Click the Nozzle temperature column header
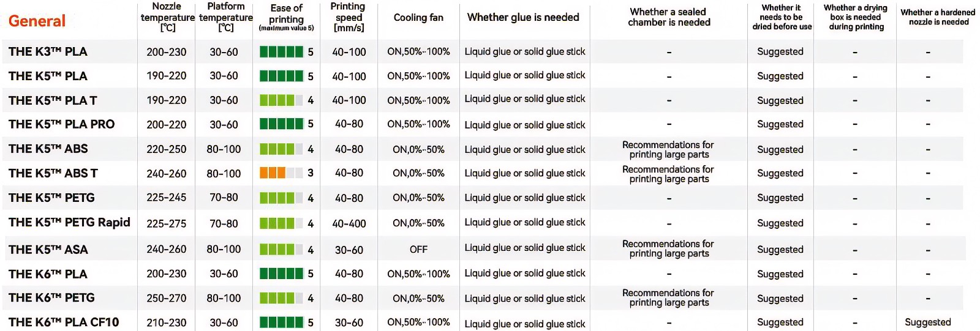Screen dimensions: 980x331 point(167,17)
